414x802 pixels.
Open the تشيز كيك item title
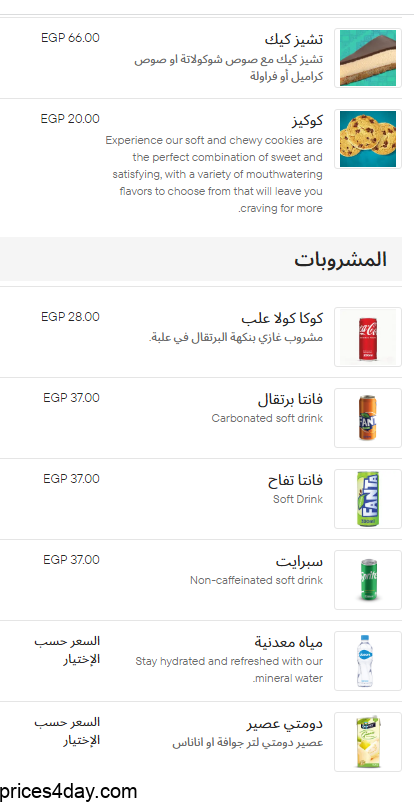[294, 39]
